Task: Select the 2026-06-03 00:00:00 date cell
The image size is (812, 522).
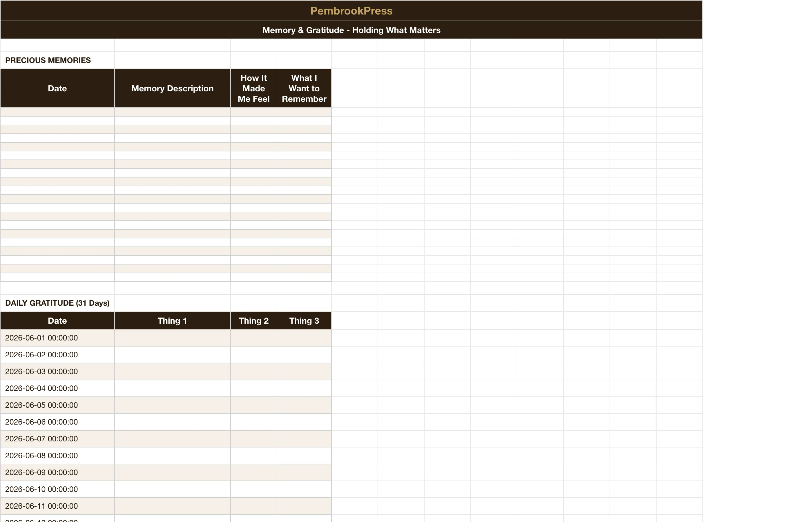Action: [x=57, y=371]
